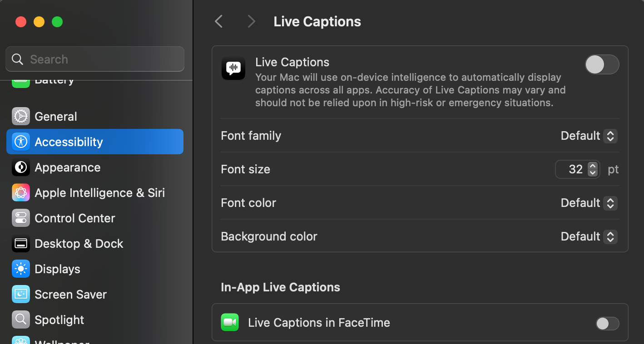Click the Font size value field
Screen dimensions: 644x344
[x=573, y=169]
